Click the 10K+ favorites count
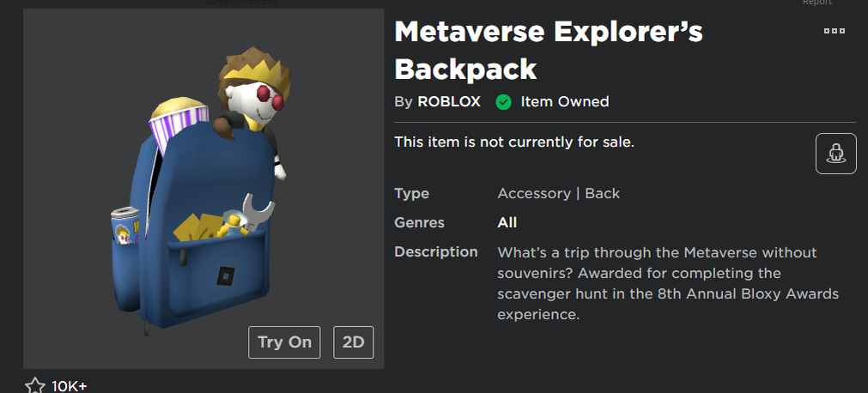The image size is (868, 393). tap(69, 386)
